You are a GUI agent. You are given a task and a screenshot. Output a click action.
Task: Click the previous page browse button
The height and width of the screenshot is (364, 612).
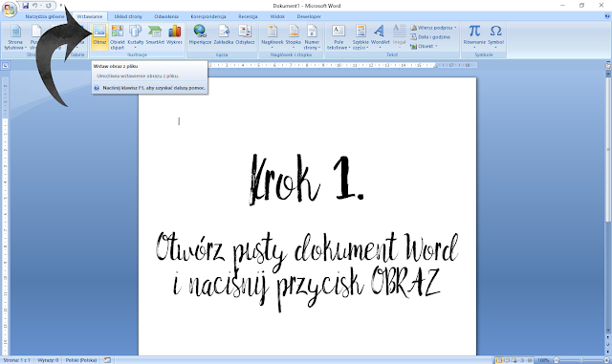[x=608, y=338]
